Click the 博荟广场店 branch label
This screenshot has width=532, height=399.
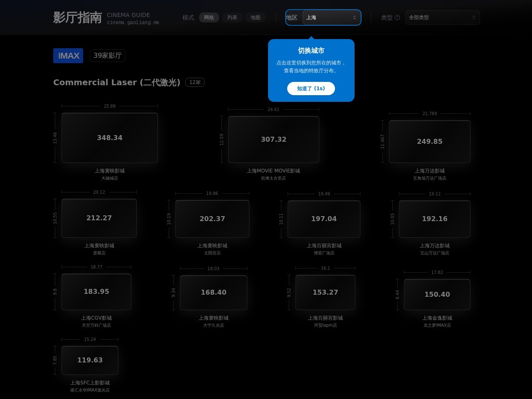[324, 253]
